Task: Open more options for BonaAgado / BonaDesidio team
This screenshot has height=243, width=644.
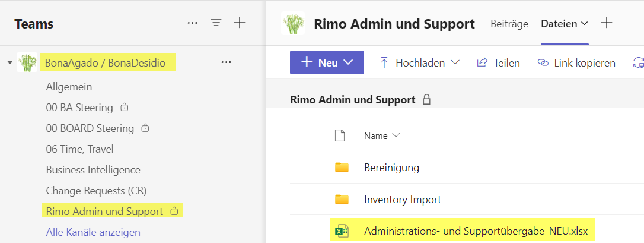Action: coord(226,62)
